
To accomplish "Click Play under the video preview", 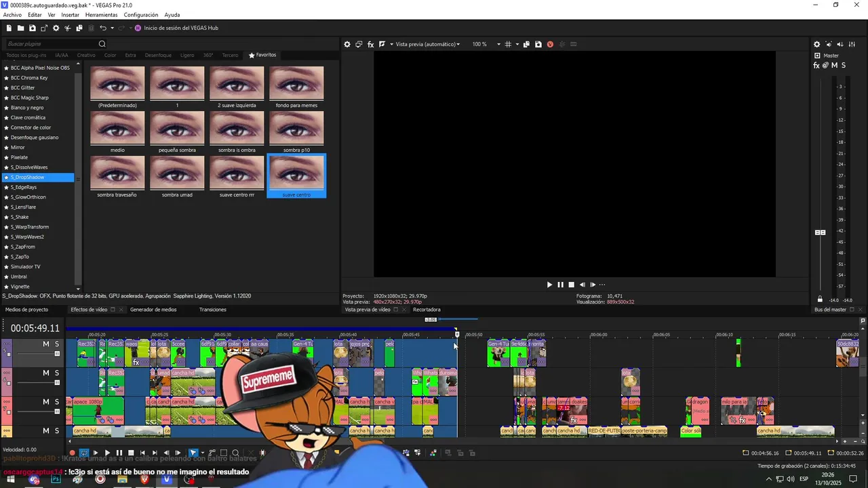I will click(549, 285).
